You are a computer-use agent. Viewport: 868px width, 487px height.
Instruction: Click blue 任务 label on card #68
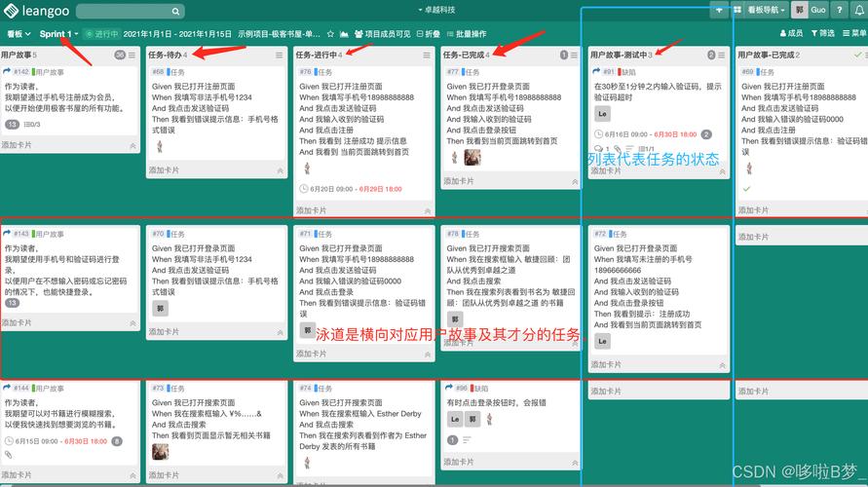click(x=176, y=72)
